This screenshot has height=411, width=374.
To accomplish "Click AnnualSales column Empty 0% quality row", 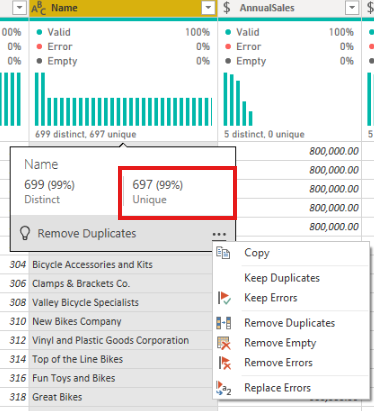I will [289, 61].
